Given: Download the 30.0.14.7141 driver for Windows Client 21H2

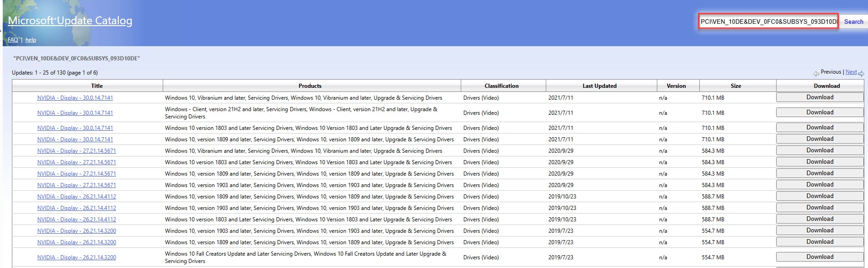Looking at the screenshot, I should coord(820,113).
